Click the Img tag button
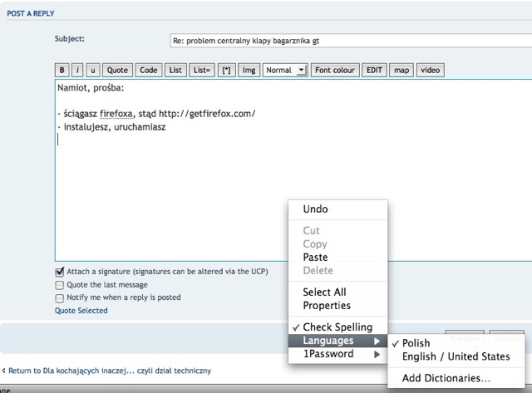This screenshot has height=393, width=532. pyautogui.click(x=248, y=71)
